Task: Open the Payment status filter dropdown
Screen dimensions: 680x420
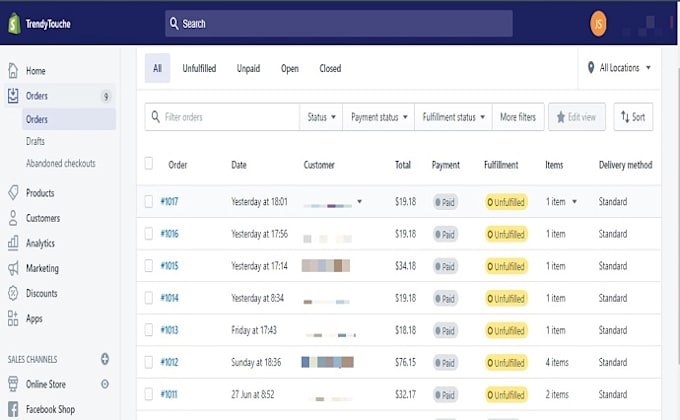Action: 379,117
